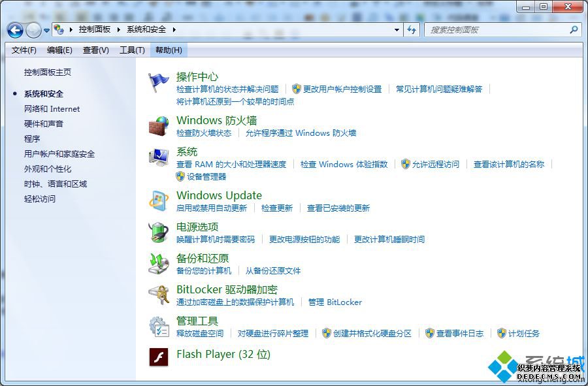The width and height of the screenshot is (588, 386).
Task: Click 查看已安装的更新 link
Action: [x=338, y=208]
